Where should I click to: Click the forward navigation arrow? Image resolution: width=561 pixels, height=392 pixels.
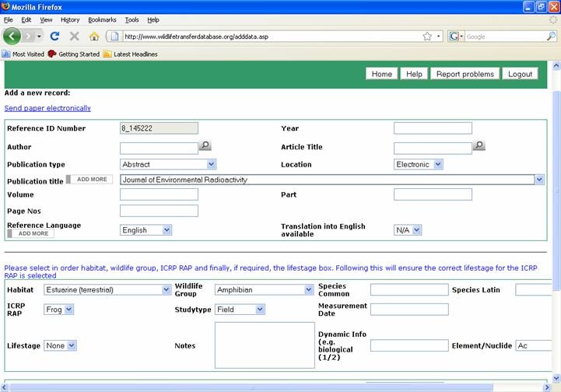point(28,36)
